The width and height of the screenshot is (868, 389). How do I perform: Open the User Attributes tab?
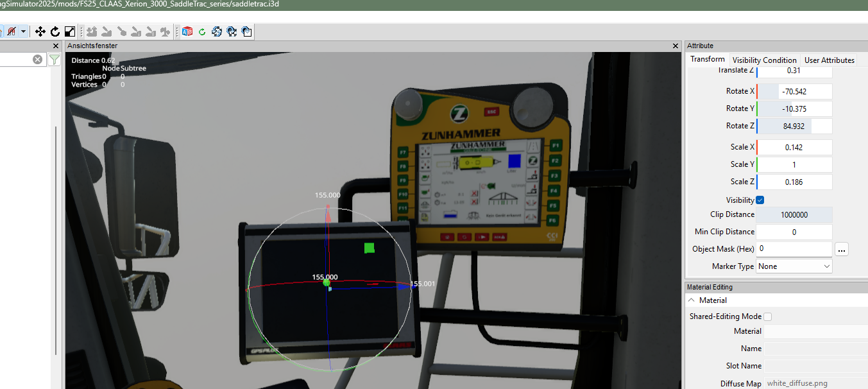coord(830,60)
